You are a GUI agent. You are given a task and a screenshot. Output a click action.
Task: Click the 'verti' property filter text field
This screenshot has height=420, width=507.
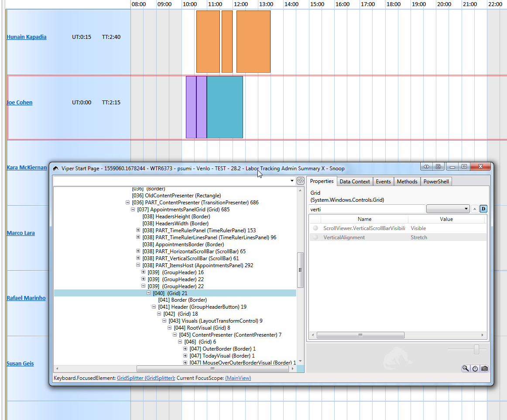pyautogui.click(x=367, y=209)
